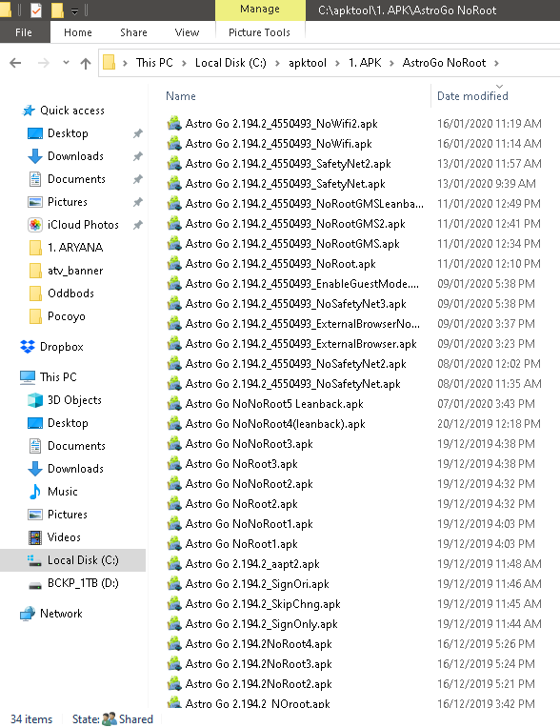Click icon of Astro Go 2.194.2_SignOri.apk
This screenshot has height=728, width=560.
[x=174, y=583]
